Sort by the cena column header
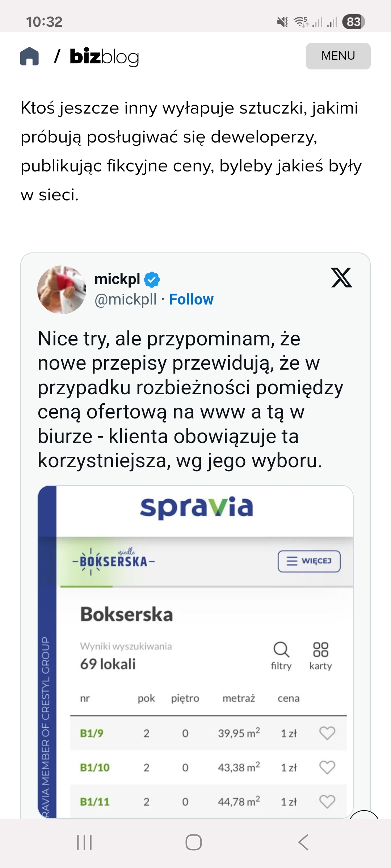 tap(289, 698)
